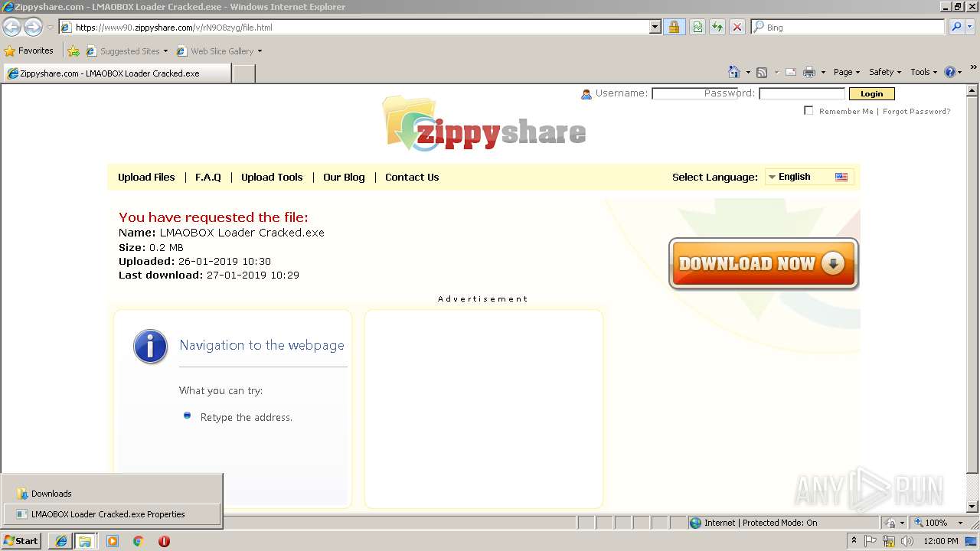The image size is (980, 551).
Task: Expand the address bar history dropdown
Action: click(655, 27)
